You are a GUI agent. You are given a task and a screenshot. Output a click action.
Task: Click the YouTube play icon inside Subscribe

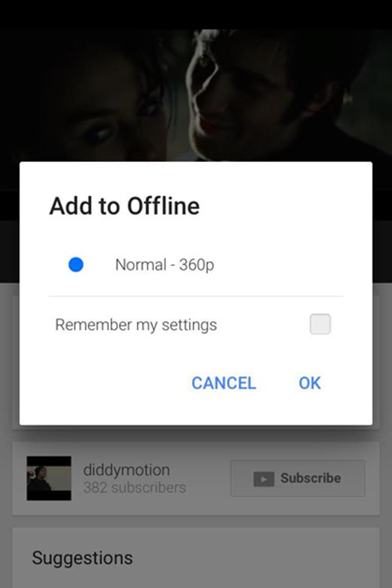point(264,479)
